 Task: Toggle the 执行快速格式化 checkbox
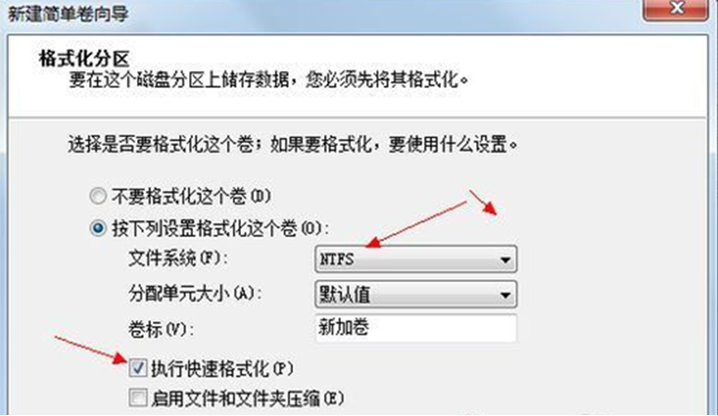(x=138, y=368)
